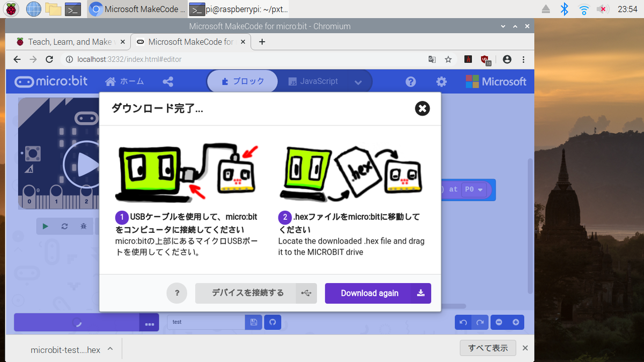The image size is (644, 362).
Task: Switch to the JavaScript editor tab
Action: [313, 82]
